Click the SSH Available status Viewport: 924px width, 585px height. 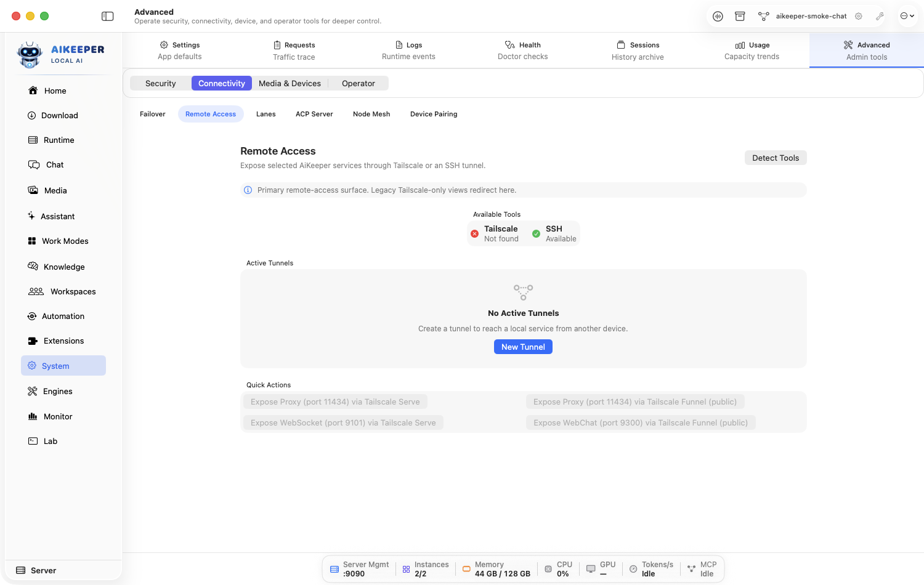click(554, 233)
